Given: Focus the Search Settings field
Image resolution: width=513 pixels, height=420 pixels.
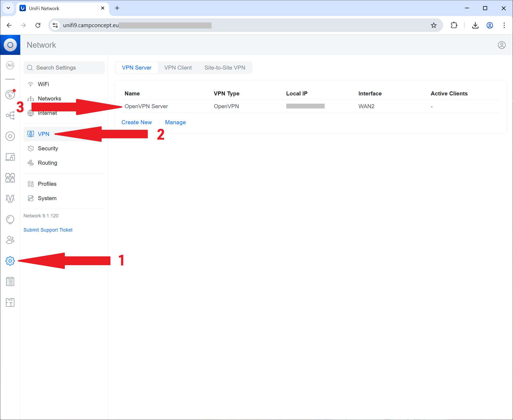Looking at the screenshot, I should [x=64, y=68].
